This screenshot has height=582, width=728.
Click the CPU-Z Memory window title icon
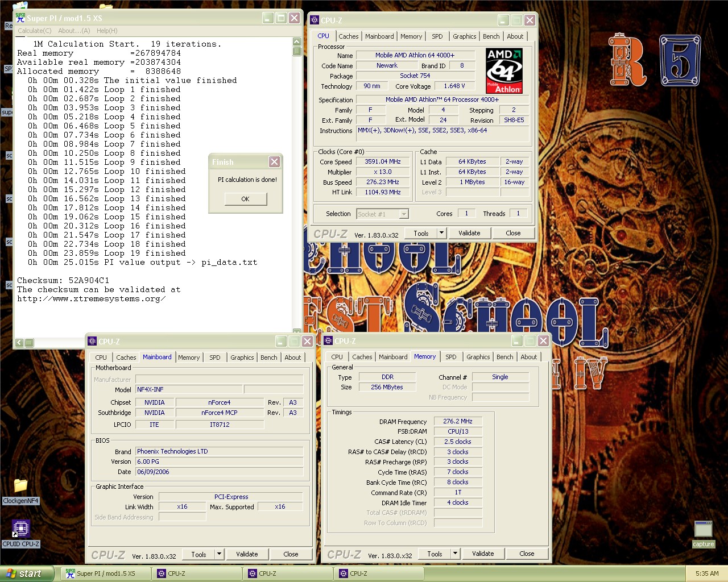click(328, 341)
